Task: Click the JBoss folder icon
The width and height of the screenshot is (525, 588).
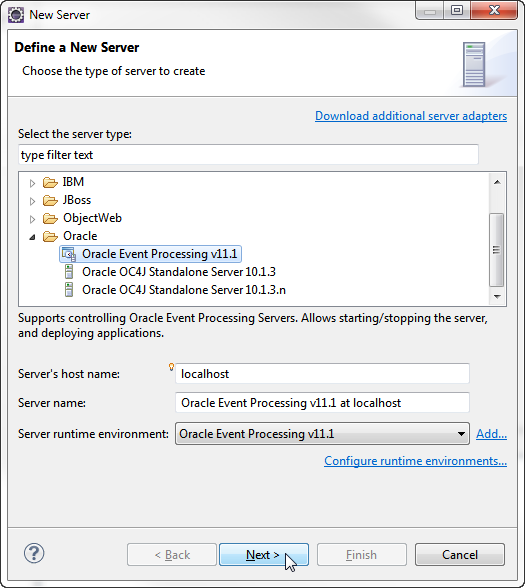Action: point(50,200)
